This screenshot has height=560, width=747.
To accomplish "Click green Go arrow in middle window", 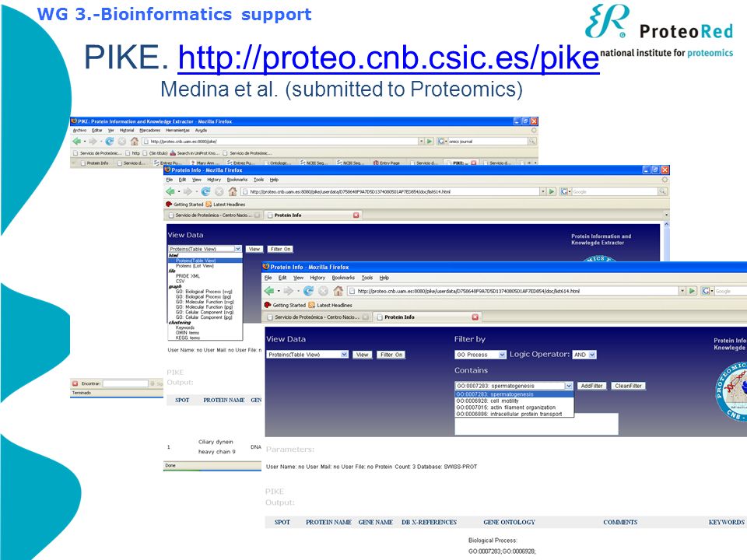I will [x=552, y=191].
